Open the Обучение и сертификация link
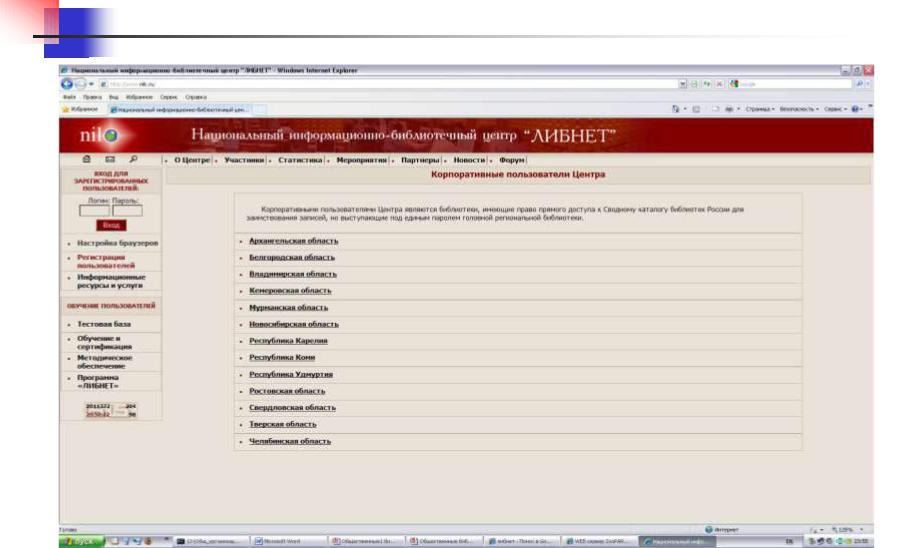The image size is (897, 548). tap(104, 343)
